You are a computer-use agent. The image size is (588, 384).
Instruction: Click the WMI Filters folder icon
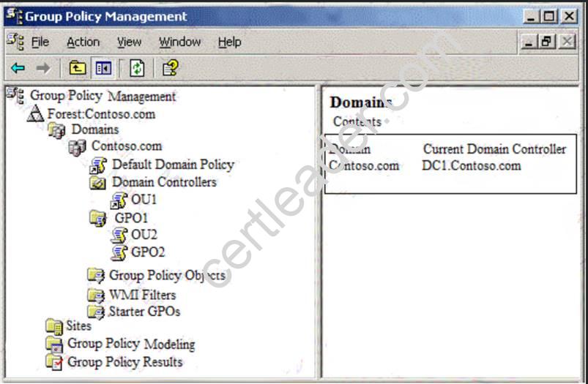[x=96, y=295]
